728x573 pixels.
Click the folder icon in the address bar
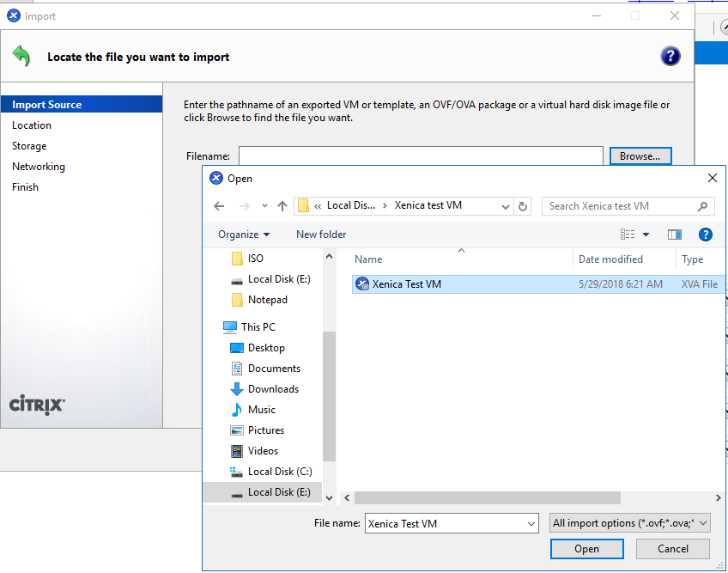pyautogui.click(x=303, y=205)
